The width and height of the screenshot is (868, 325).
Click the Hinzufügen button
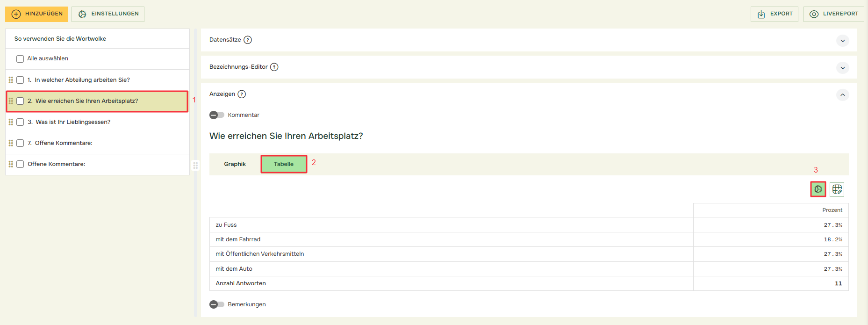[x=37, y=14]
